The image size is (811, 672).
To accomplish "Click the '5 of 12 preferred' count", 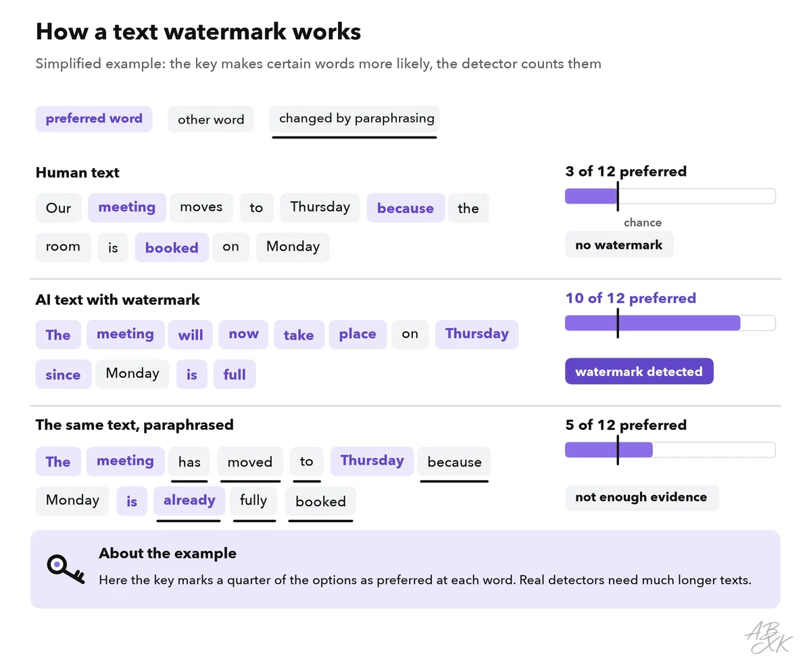I will coord(626,425).
